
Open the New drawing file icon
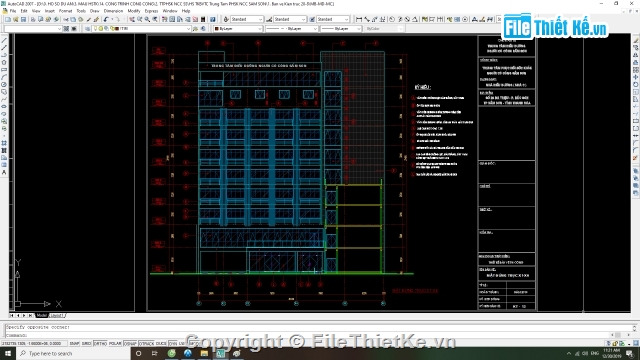pos(8,19)
